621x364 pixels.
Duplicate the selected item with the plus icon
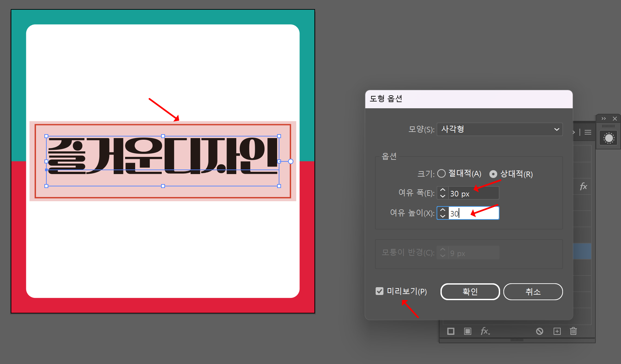[x=557, y=331]
